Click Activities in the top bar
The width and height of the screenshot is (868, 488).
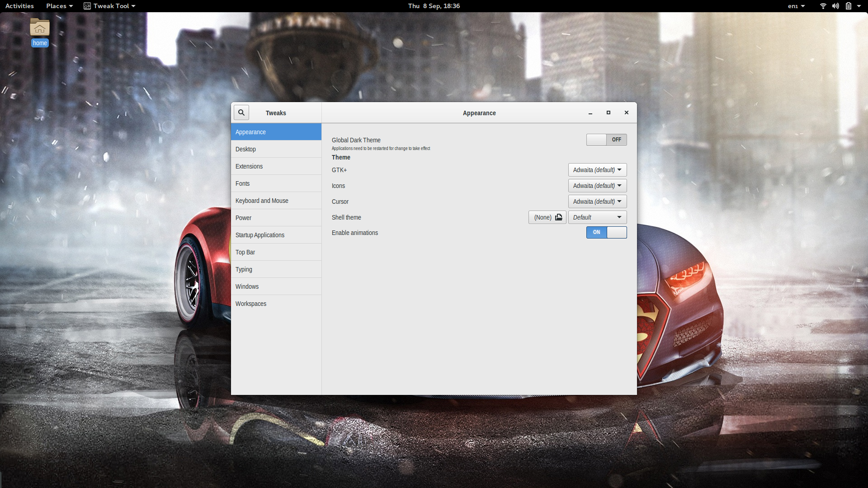pos(19,6)
